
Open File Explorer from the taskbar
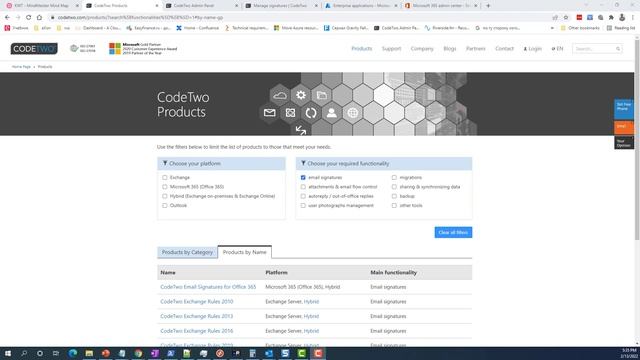click(x=89, y=353)
